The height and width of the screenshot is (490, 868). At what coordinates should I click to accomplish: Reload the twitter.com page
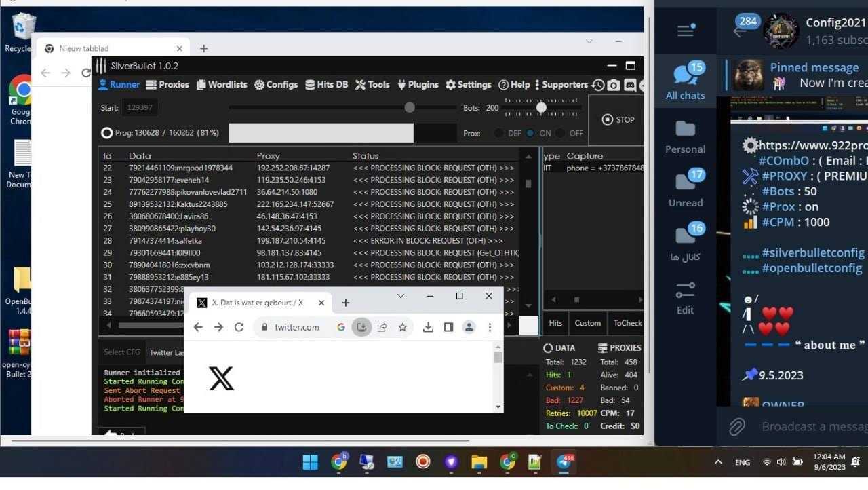tap(239, 327)
